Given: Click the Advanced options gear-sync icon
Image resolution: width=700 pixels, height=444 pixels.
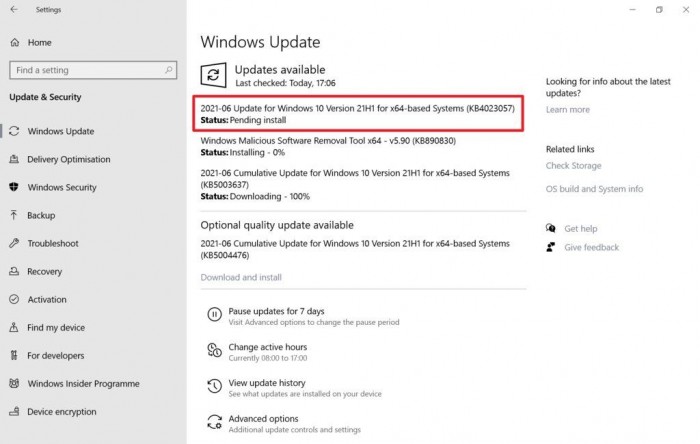Looking at the screenshot, I should [214, 422].
